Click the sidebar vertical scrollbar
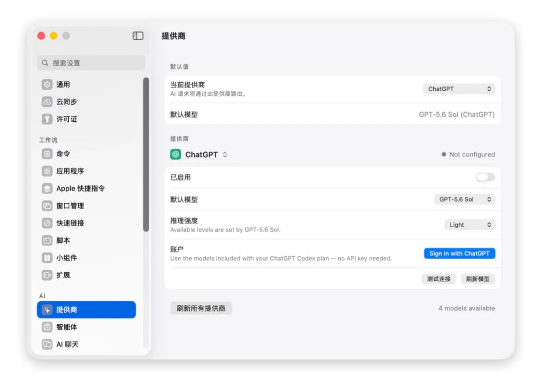 [x=146, y=154]
